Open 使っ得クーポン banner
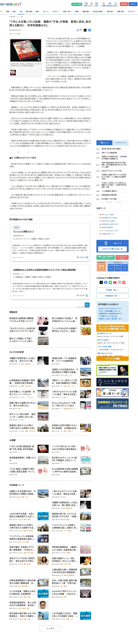Image resolution: width=138 pixels, height=644 pixels. (x=112, y=393)
